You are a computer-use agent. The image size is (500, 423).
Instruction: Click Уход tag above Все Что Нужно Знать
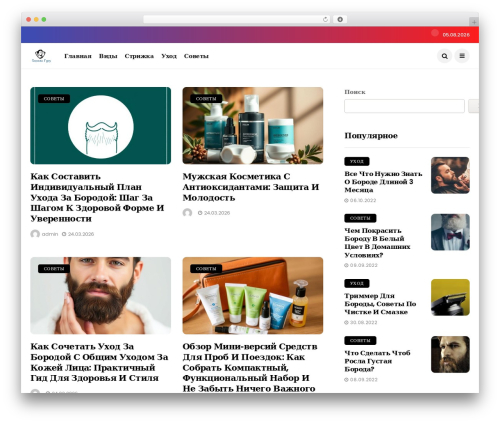[x=357, y=161]
